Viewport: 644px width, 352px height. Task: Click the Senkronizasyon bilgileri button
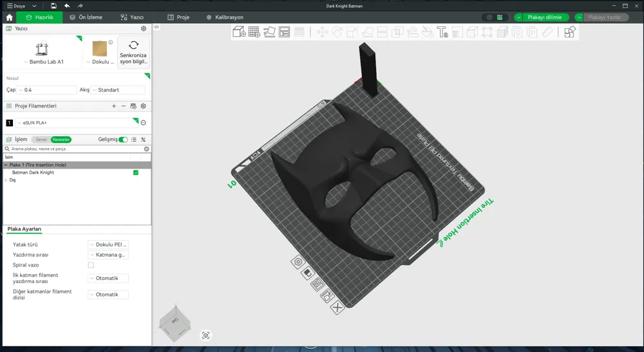point(133,52)
